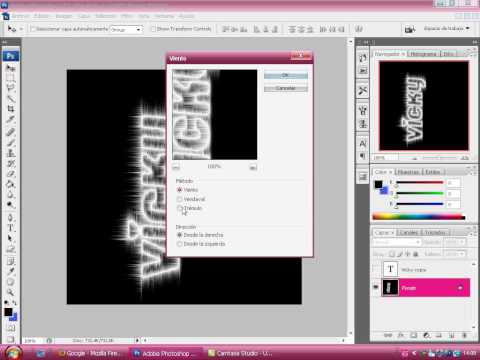This screenshot has width=480, height=360.
Task: Click the add layer mask icon
Action: pos(414,335)
